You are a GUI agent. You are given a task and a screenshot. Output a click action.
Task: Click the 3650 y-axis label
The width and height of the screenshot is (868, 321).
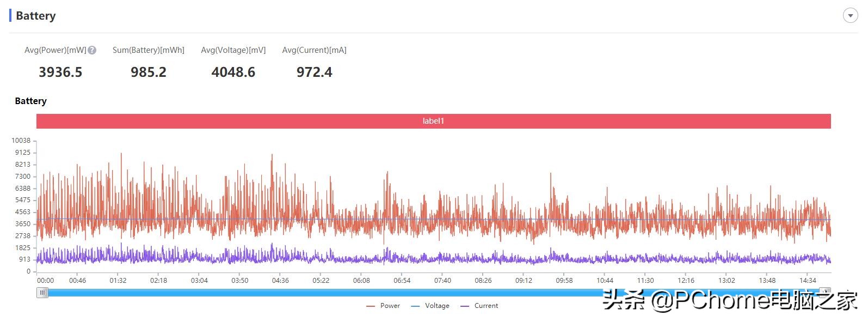coord(23,224)
